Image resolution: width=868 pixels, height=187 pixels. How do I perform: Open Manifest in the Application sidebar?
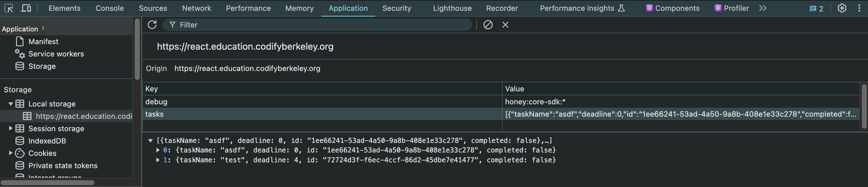point(43,42)
